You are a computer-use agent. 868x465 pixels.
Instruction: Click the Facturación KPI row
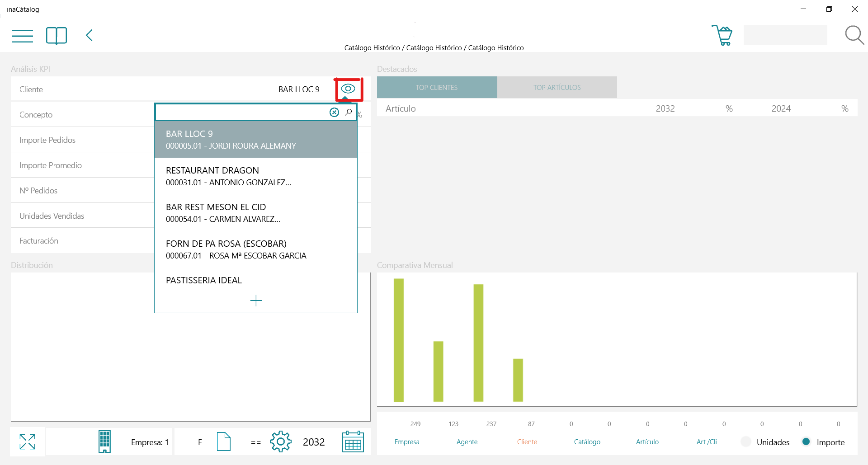tap(83, 241)
